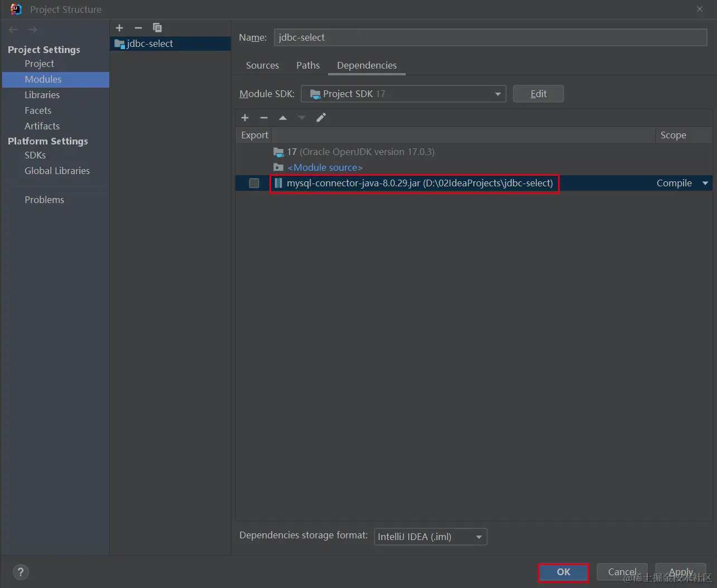The height and width of the screenshot is (588, 717).
Task: Click the mysql-connector jar library icon
Action: pyautogui.click(x=278, y=183)
